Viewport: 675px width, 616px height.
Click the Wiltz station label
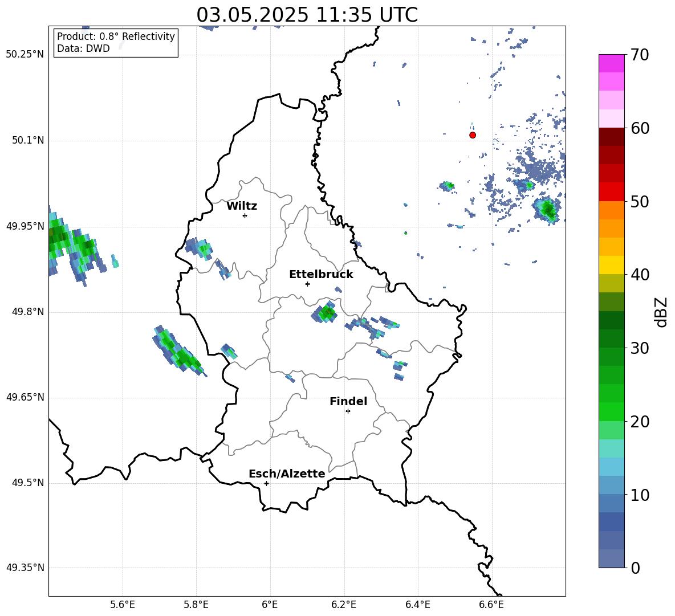click(242, 206)
